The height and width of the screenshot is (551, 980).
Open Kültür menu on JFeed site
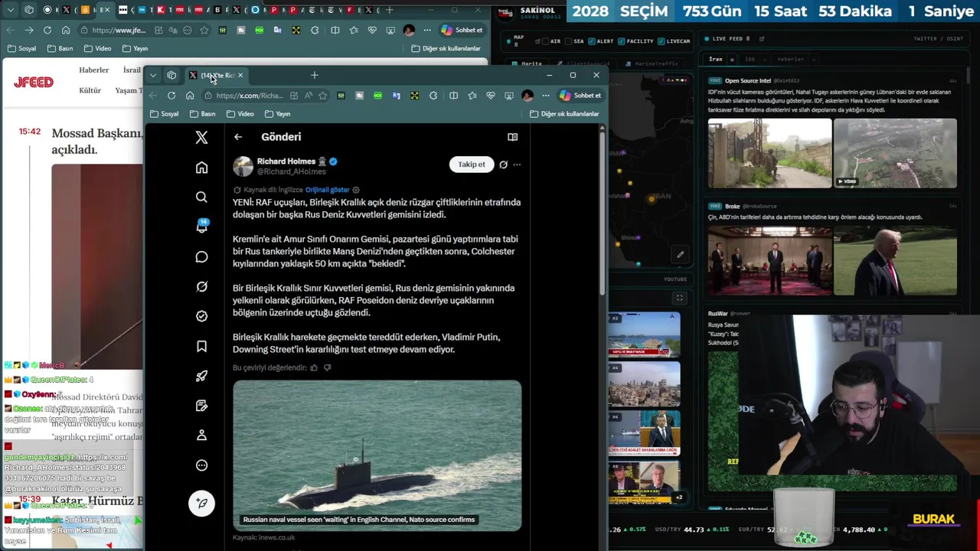pyautogui.click(x=90, y=90)
